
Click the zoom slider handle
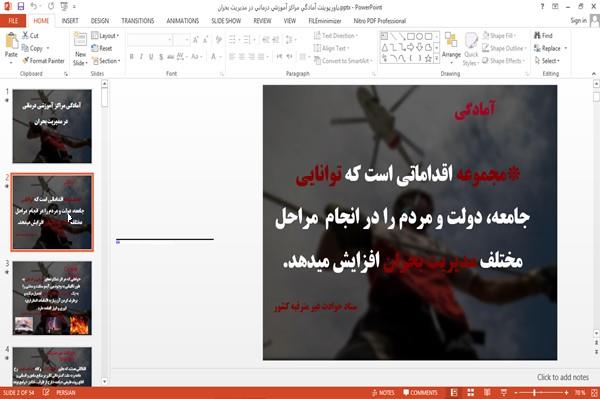534,392
